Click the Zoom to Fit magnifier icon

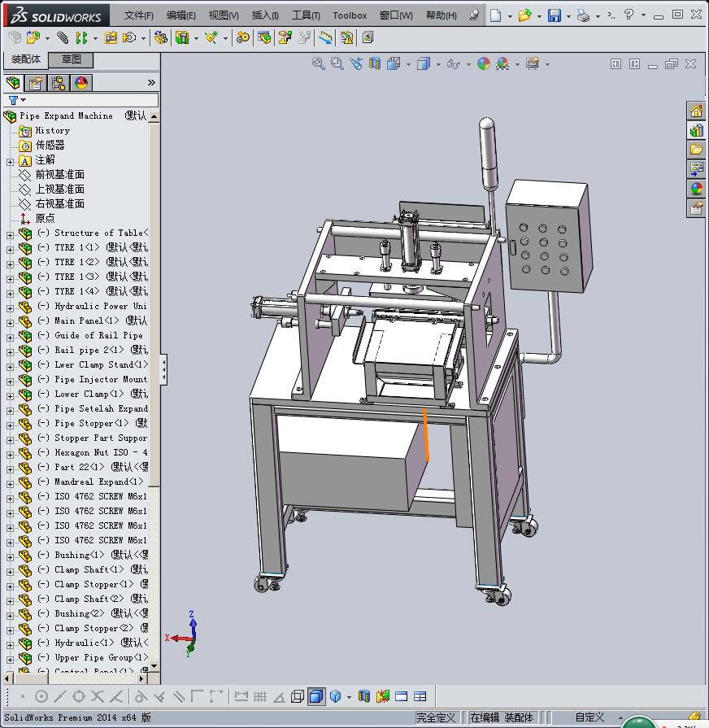(x=319, y=63)
